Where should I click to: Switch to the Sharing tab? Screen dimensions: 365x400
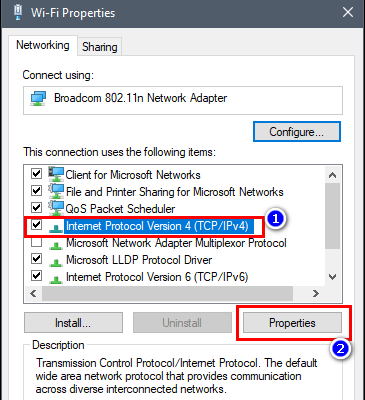click(100, 47)
